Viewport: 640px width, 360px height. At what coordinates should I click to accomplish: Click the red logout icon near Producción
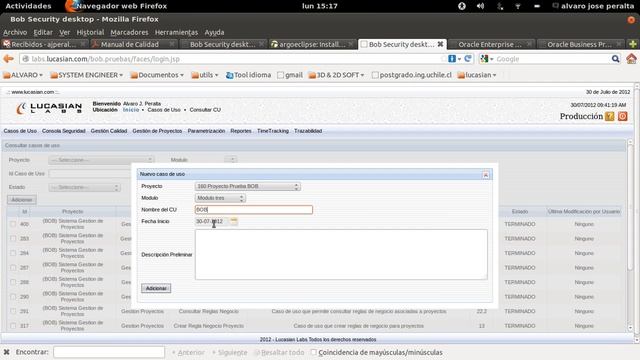tap(622, 116)
